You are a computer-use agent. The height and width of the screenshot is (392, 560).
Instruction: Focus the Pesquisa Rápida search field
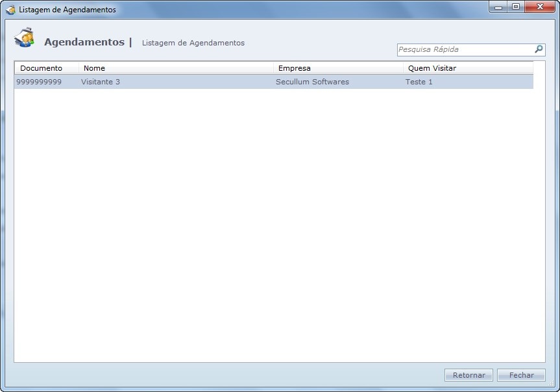point(465,50)
